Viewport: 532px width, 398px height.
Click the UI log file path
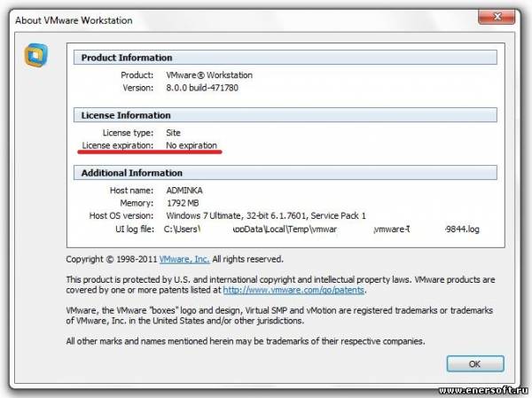321,229
